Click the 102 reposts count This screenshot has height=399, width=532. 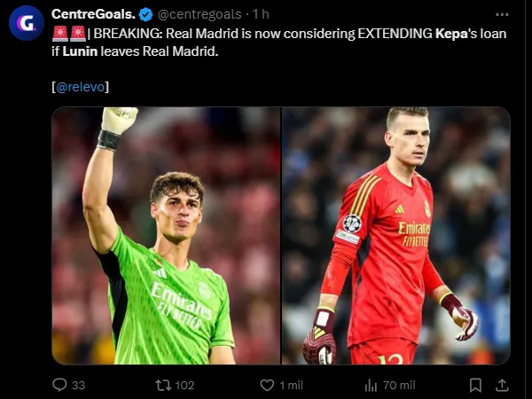184,385
